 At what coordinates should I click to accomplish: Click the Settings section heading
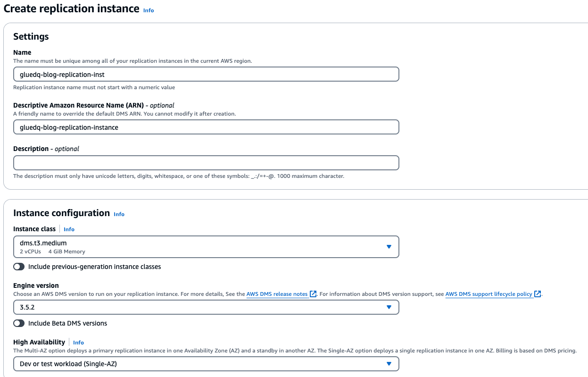point(31,36)
